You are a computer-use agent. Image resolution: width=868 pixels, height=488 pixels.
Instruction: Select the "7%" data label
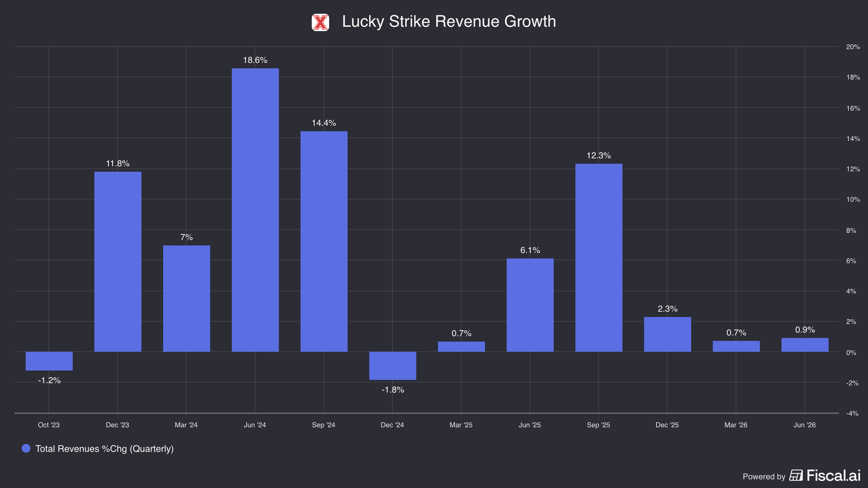(x=187, y=237)
